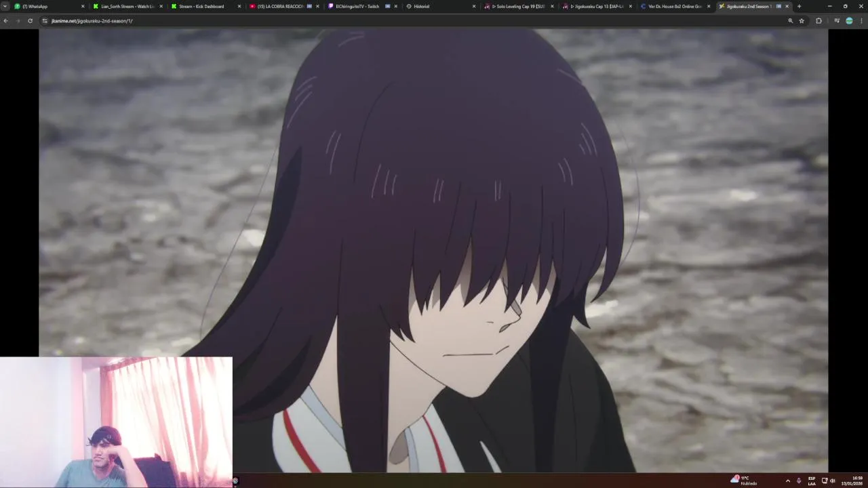Click the webcam overlay thumbnail
The height and width of the screenshot is (488, 868).
[x=116, y=422]
